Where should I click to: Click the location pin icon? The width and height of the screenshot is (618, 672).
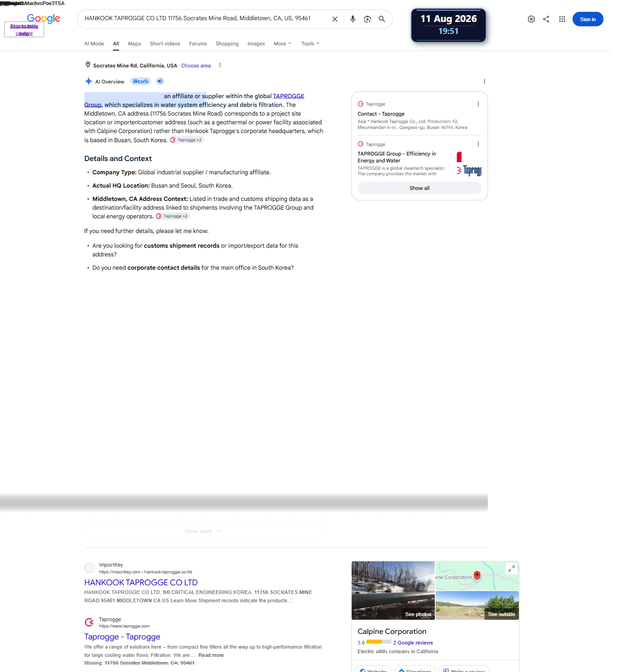tap(88, 65)
